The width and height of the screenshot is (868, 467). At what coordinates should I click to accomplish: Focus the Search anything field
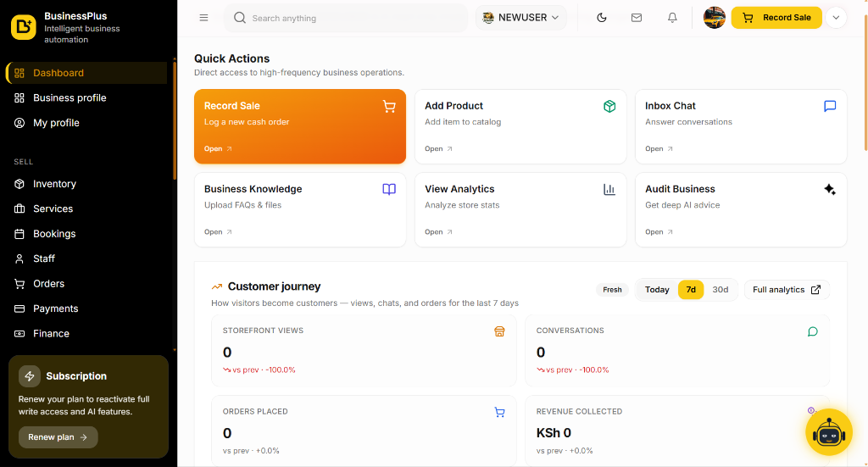click(x=347, y=18)
